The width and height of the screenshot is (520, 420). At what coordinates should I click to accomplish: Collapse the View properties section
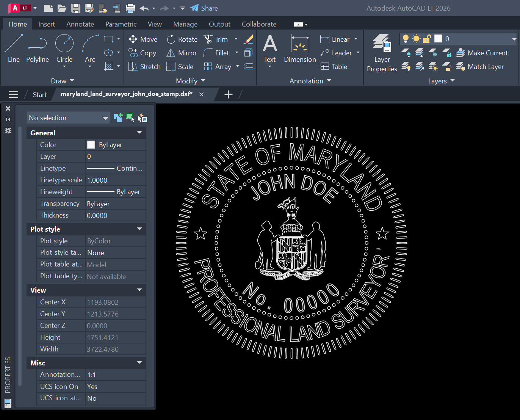point(139,290)
